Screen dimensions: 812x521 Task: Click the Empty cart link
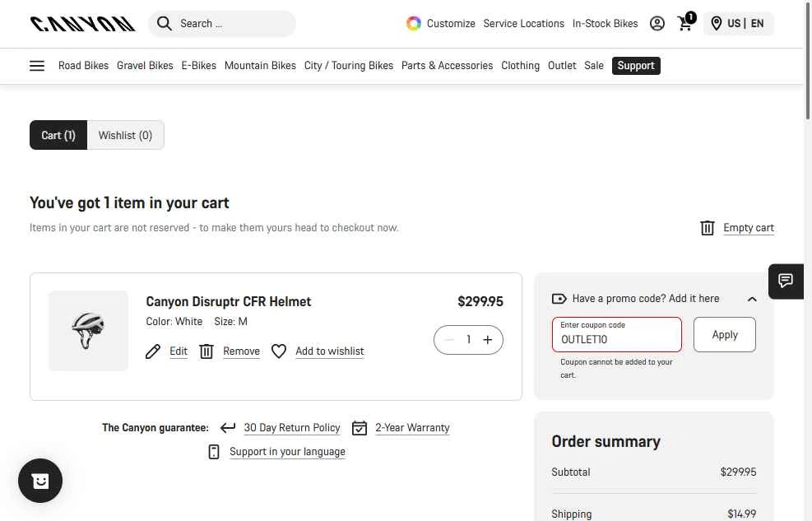[x=749, y=228]
